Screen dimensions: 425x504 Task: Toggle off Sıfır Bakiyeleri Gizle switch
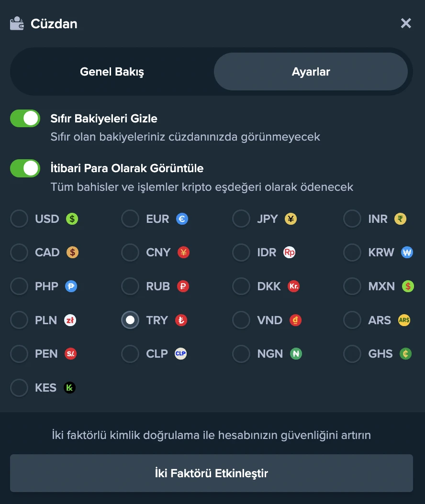click(25, 119)
